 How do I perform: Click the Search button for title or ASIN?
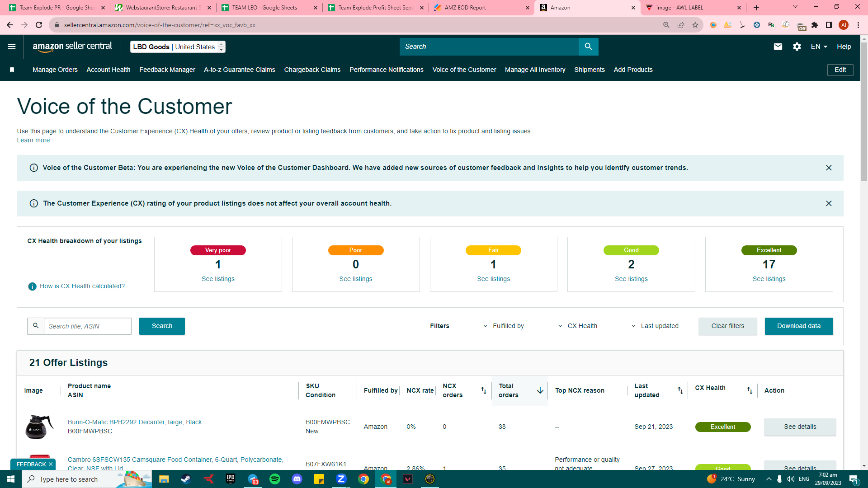click(162, 326)
